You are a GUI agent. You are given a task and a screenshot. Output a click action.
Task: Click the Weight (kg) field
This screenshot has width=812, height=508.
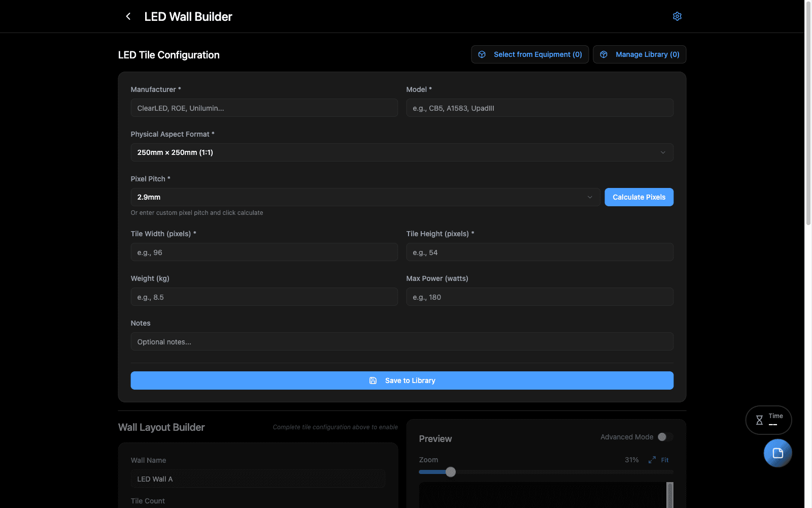point(264,297)
